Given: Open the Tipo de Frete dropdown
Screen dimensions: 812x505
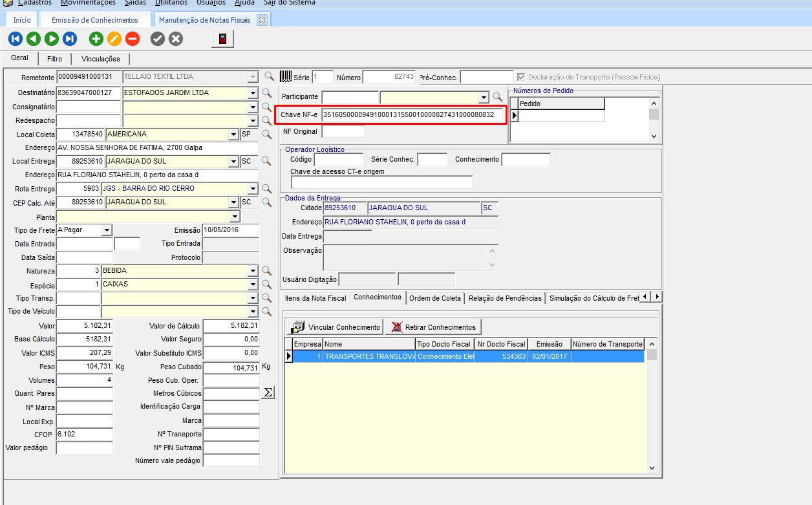Looking at the screenshot, I should coord(107,230).
